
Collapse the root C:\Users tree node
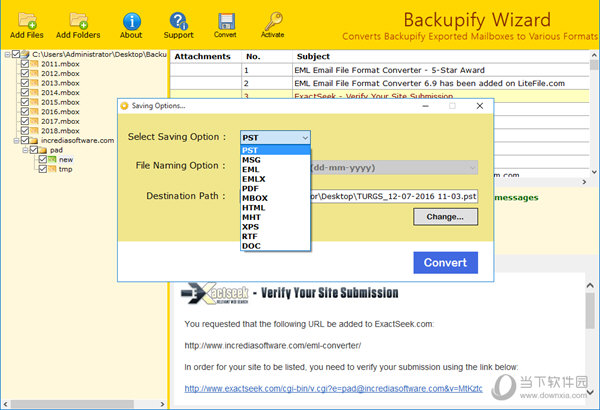point(7,55)
